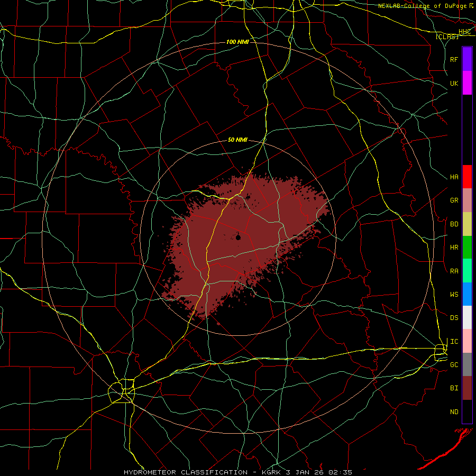Click the '[CLAS]' label
The height and width of the screenshot is (476, 476).
(447, 36)
